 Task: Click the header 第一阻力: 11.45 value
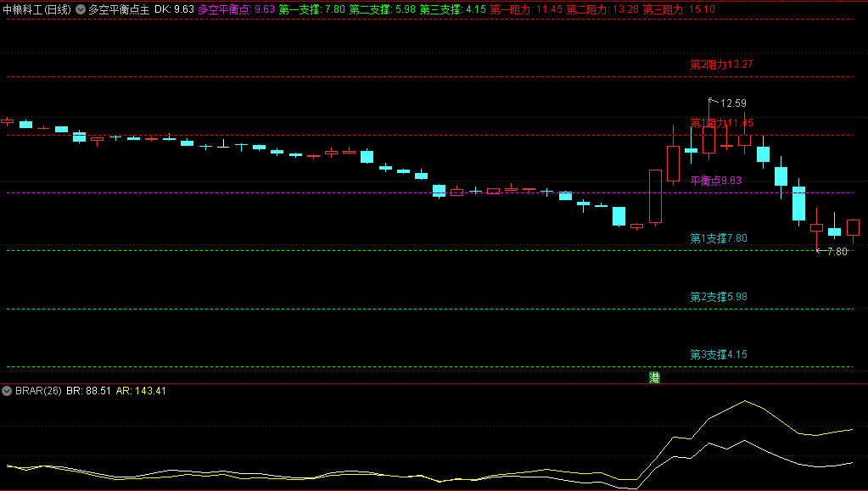coord(526,9)
